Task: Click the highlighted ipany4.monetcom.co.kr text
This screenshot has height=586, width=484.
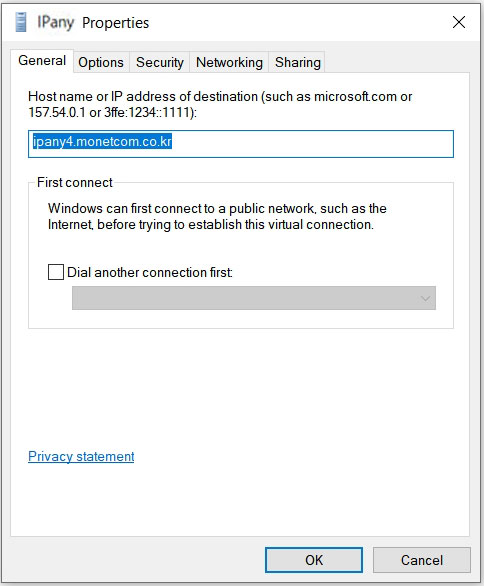Action: [x=102, y=142]
